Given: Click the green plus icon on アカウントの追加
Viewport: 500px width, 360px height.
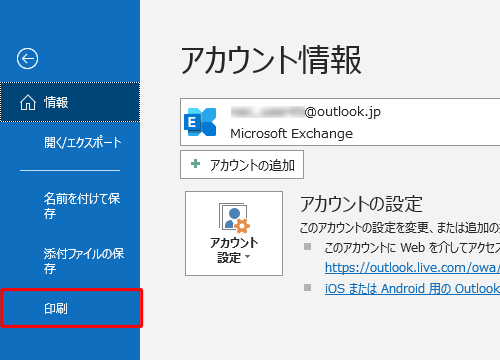Looking at the screenshot, I should tap(195, 164).
